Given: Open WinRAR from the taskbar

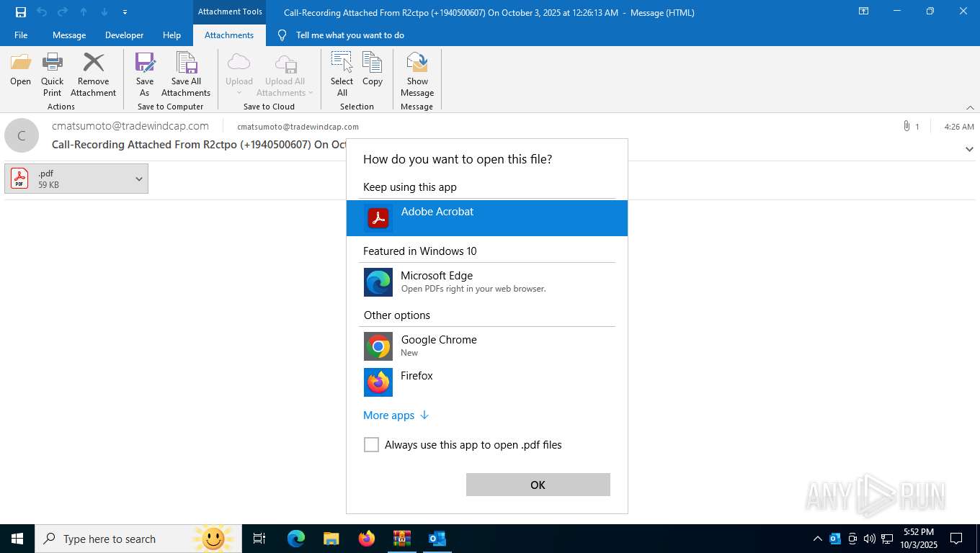Looking at the screenshot, I should [x=402, y=539].
